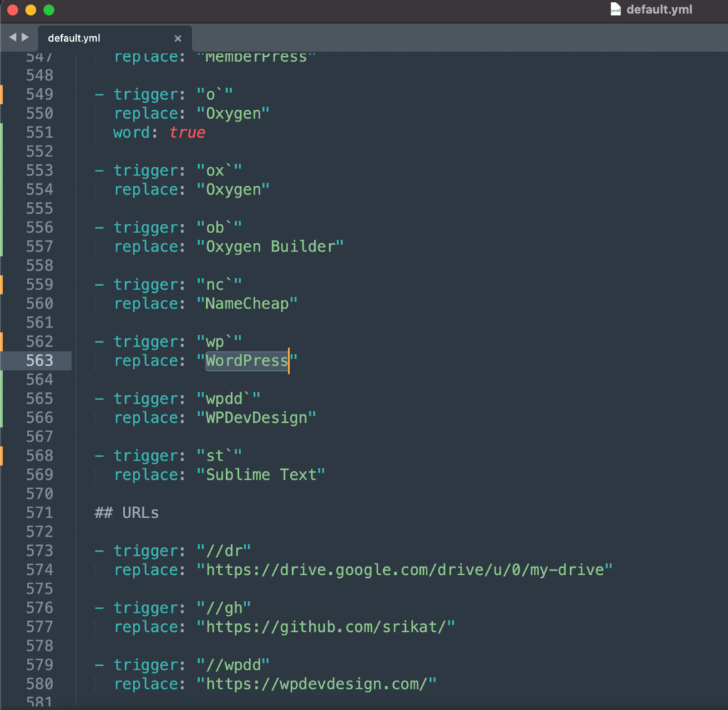
Task: Click the left arrow for previous tab
Action: 13,37
